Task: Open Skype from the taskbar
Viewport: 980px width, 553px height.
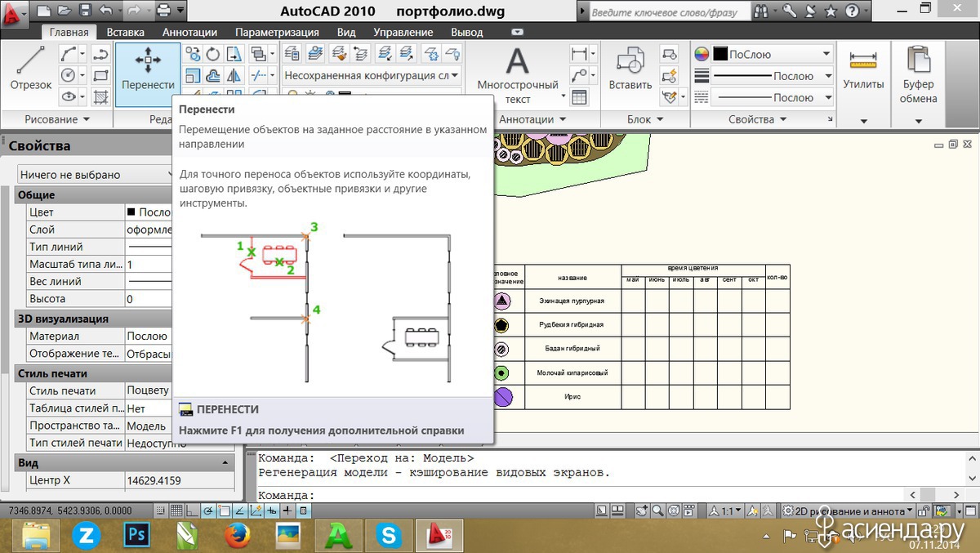Action: [x=389, y=535]
